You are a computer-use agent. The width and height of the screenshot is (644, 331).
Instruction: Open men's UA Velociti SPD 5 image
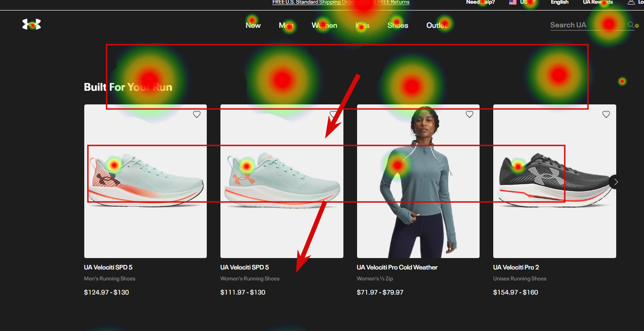tap(145, 181)
